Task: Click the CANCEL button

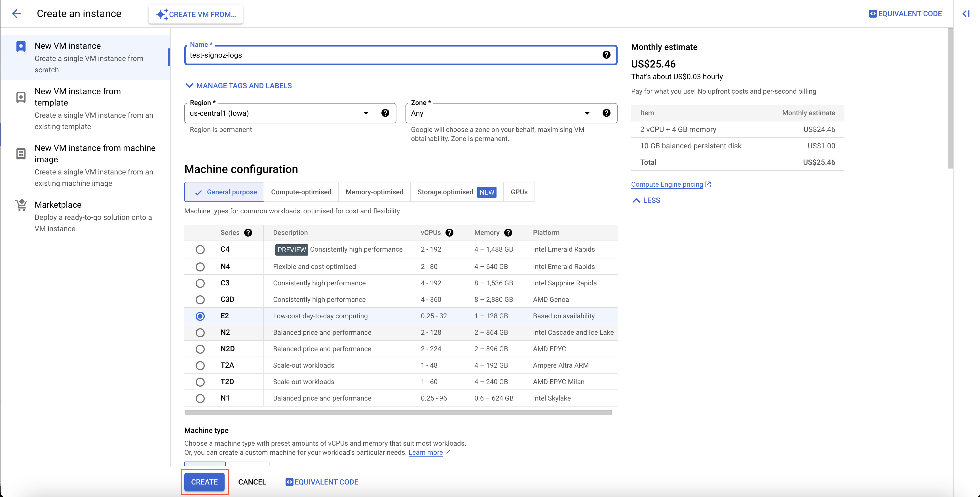Action: coord(252,482)
